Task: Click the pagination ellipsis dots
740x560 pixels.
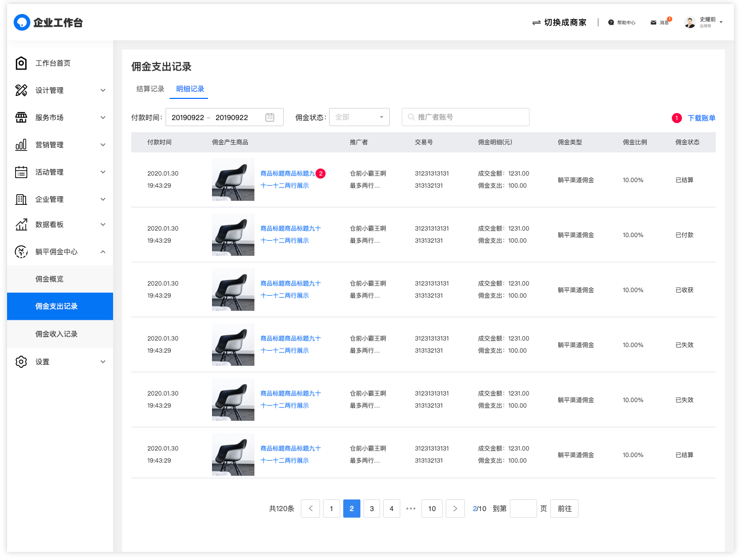Action: (411, 509)
